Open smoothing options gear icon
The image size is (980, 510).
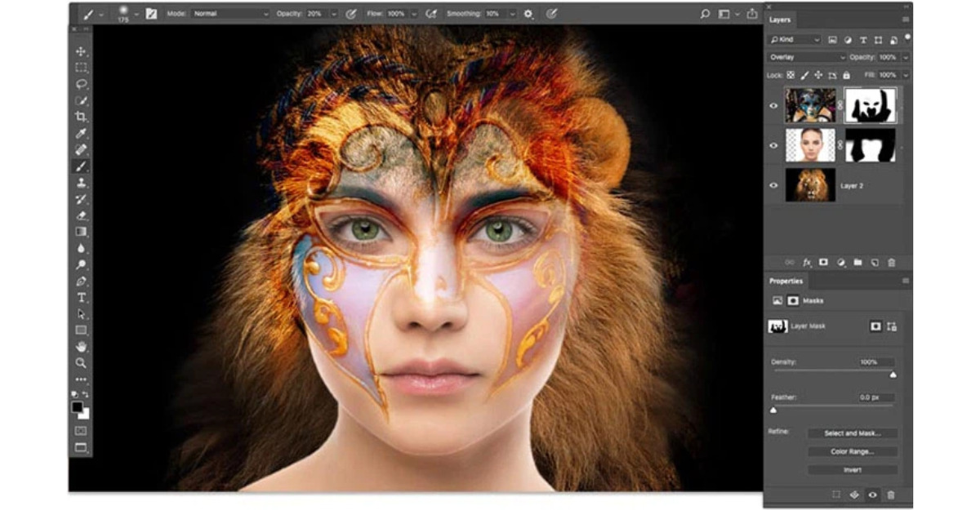[x=528, y=14]
